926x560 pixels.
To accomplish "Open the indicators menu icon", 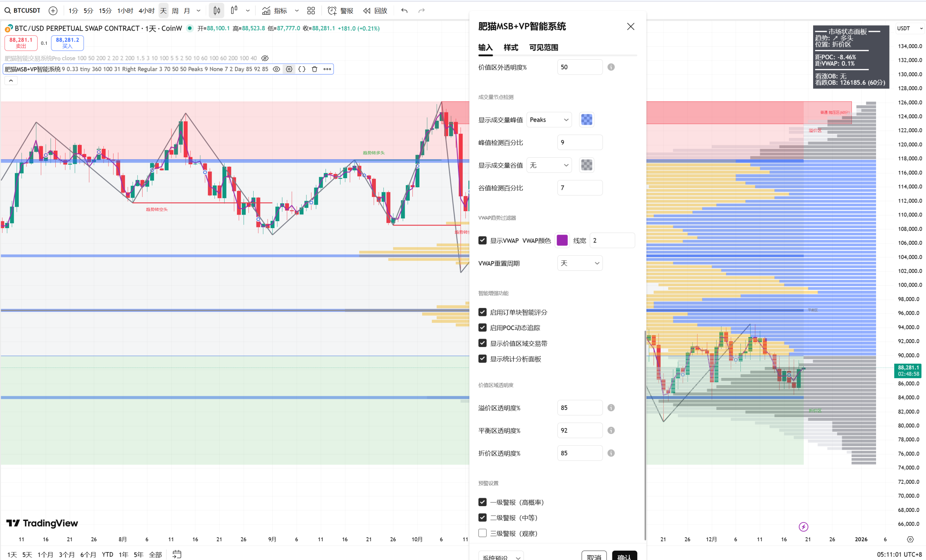I will (x=266, y=10).
